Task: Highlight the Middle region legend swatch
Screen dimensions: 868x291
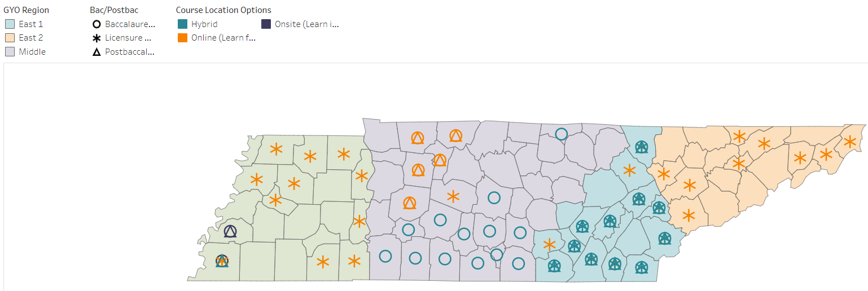Action: [x=10, y=52]
